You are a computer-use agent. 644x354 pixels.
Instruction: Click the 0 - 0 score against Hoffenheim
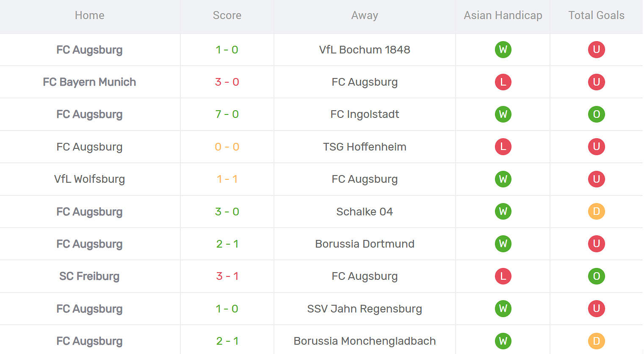(227, 147)
